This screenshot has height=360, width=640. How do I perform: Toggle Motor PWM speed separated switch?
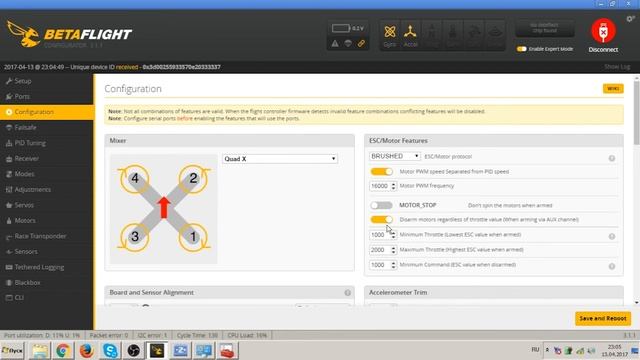tap(382, 171)
